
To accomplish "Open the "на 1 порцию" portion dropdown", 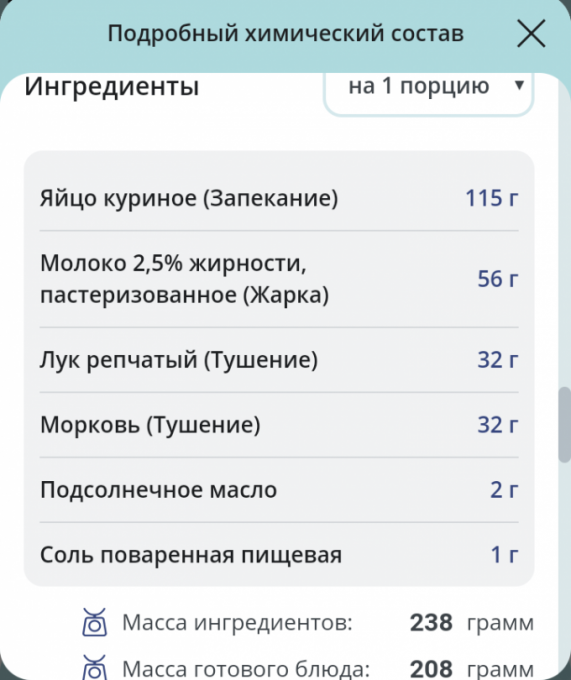I will point(428,91).
